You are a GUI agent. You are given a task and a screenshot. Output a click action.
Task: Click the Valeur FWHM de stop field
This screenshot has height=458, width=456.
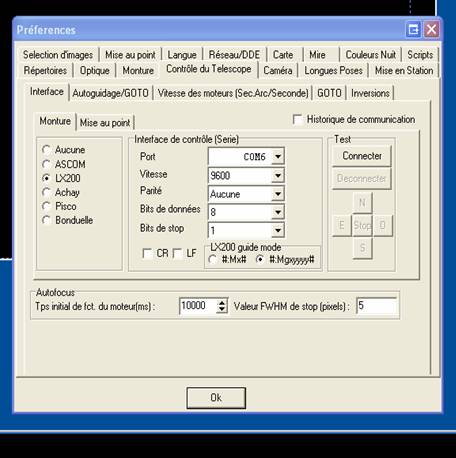point(377,306)
